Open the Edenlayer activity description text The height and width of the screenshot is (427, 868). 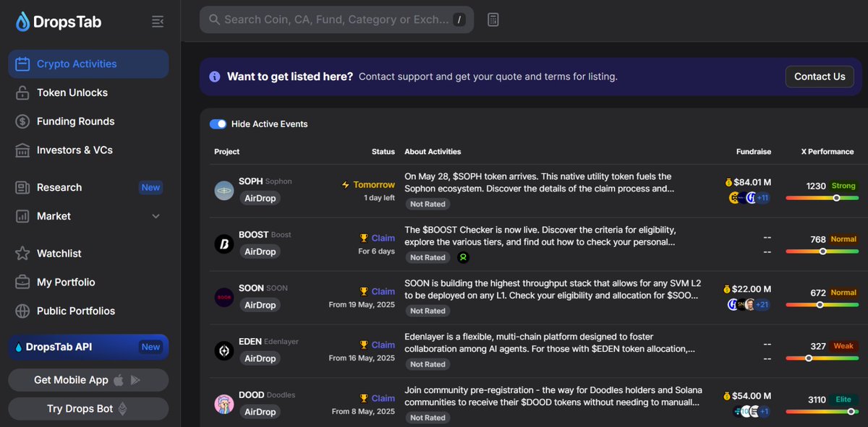pos(550,342)
